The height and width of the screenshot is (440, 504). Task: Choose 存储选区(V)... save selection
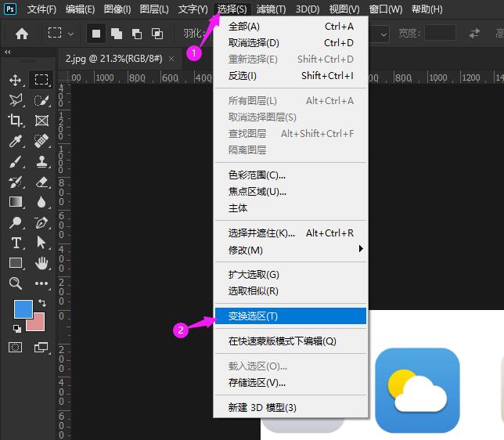click(290, 383)
